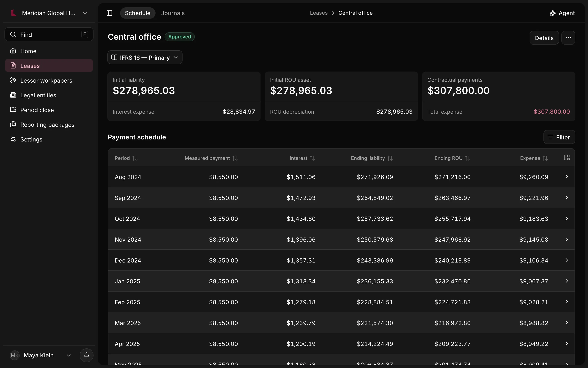The height and width of the screenshot is (368, 588).
Task: Click the $9,106.34 expense value
Action: tap(533, 260)
